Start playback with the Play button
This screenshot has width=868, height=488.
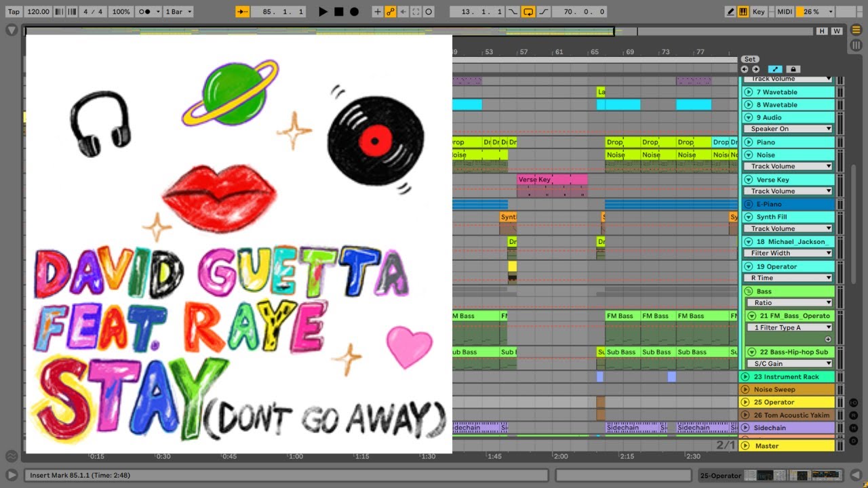[323, 12]
